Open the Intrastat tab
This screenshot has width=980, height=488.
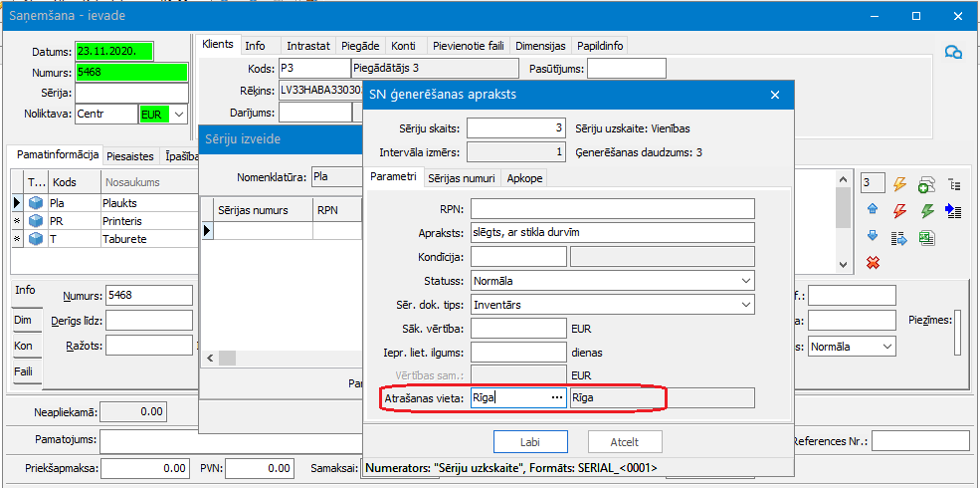coord(308,46)
